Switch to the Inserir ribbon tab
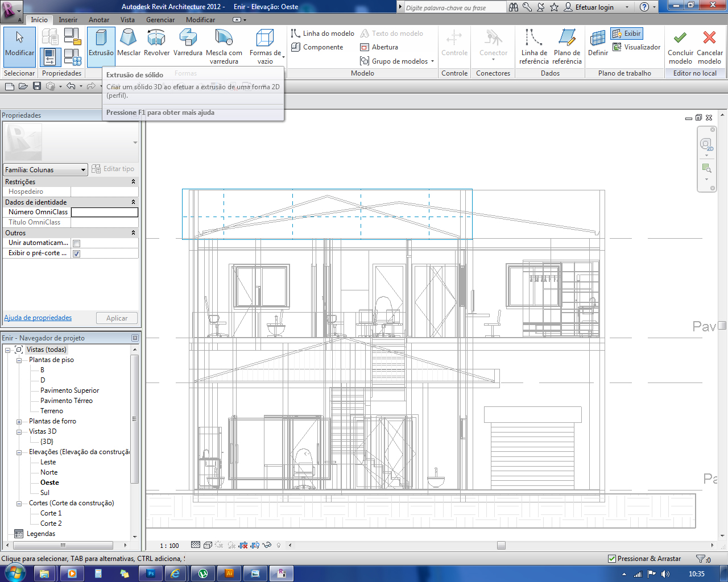The height and width of the screenshot is (582, 728). tap(68, 20)
